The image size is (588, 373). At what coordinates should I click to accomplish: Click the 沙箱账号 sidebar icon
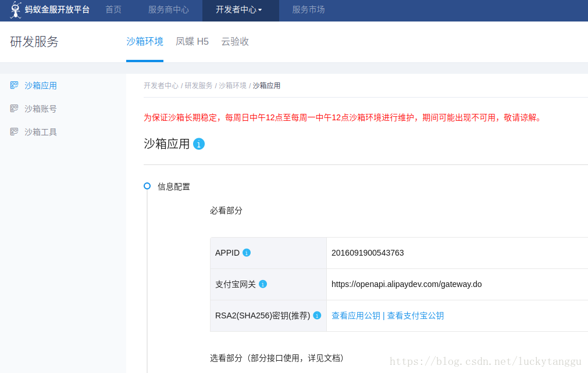click(x=15, y=109)
